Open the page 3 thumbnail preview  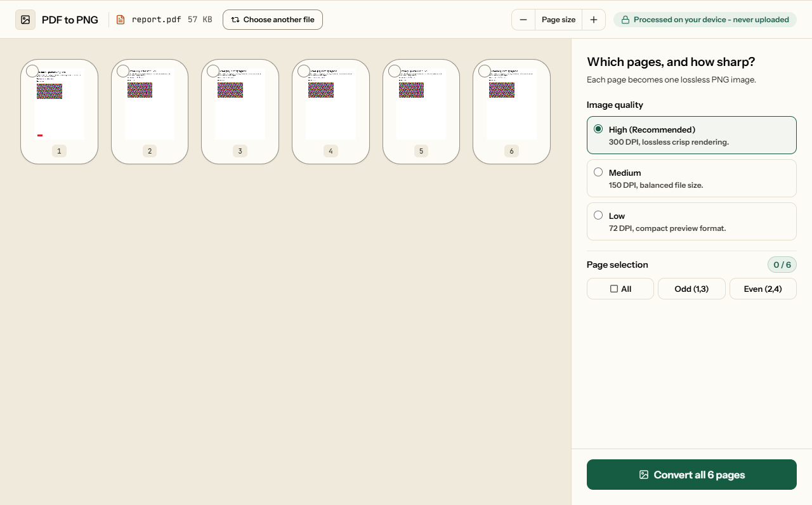[x=240, y=104]
